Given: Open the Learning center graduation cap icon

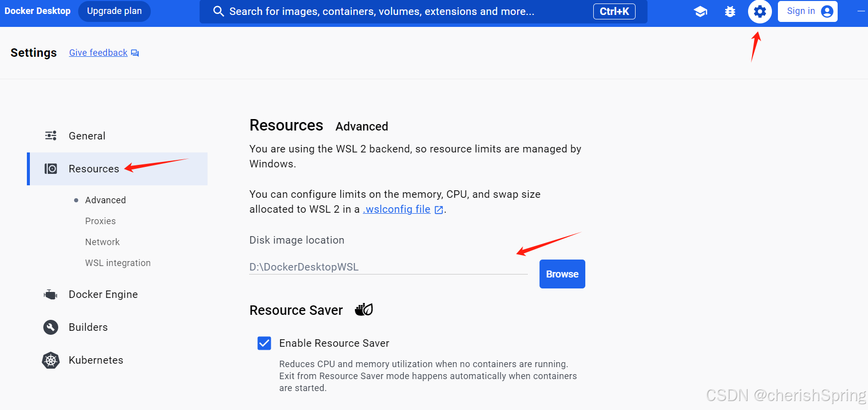Looking at the screenshot, I should coord(700,11).
